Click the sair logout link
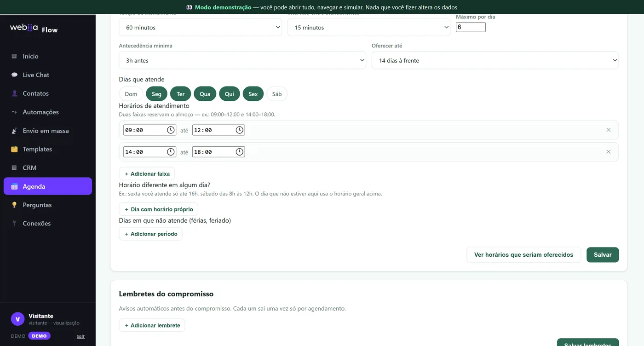The width and height of the screenshot is (644, 346). [x=80, y=336]
